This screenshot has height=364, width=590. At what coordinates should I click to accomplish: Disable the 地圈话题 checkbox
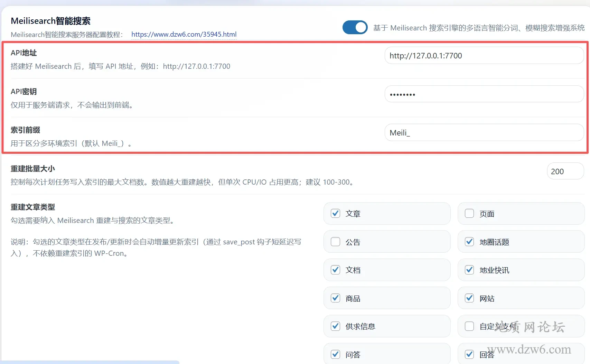469,242
